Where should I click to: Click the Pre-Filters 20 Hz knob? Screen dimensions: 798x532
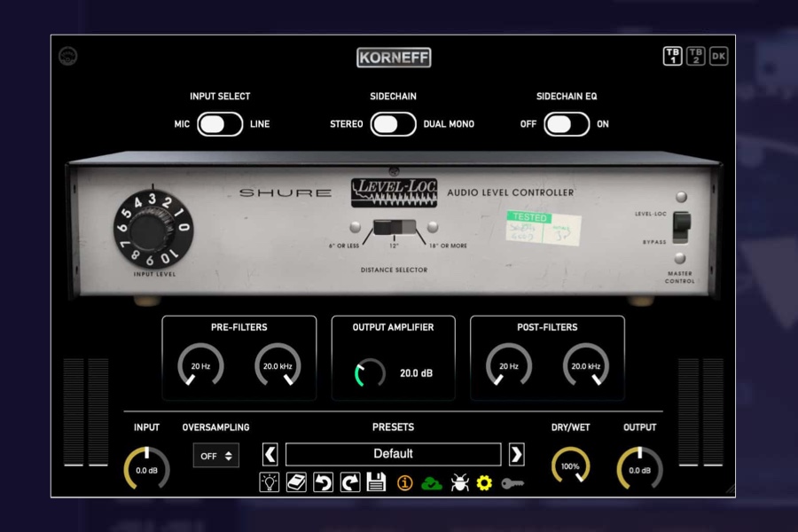200,365
